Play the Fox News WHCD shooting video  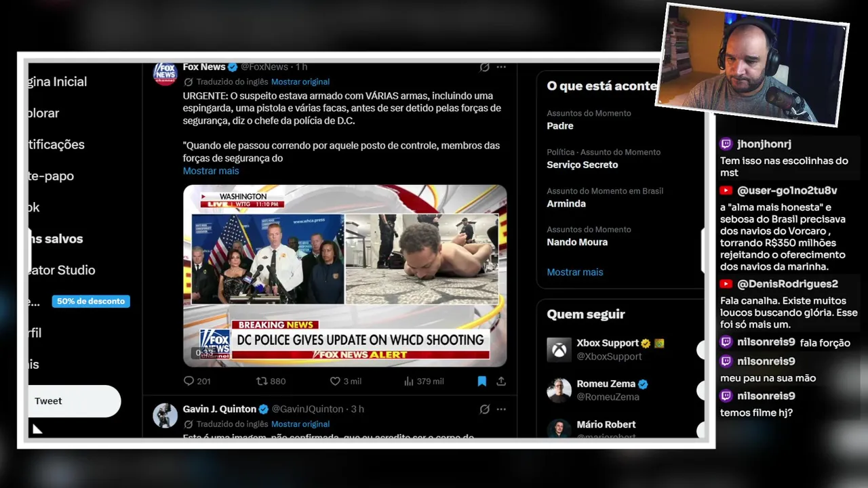tap(344, 275)
